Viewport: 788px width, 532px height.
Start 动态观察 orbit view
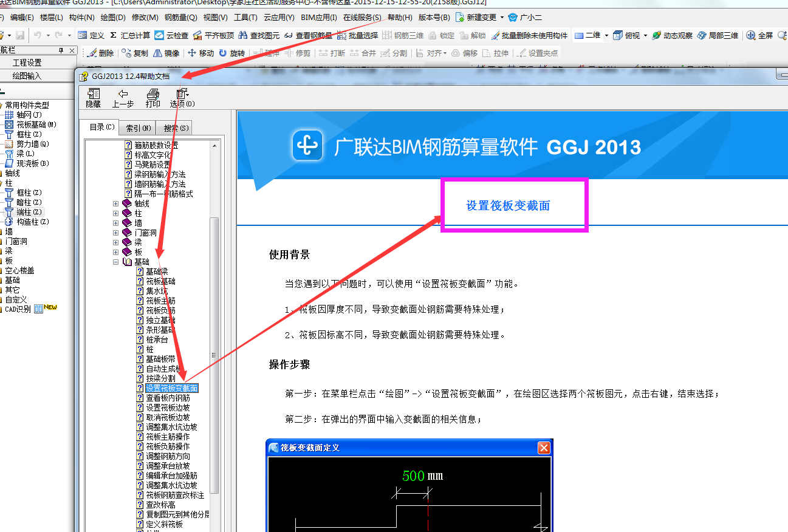click(x=672, y=36)
